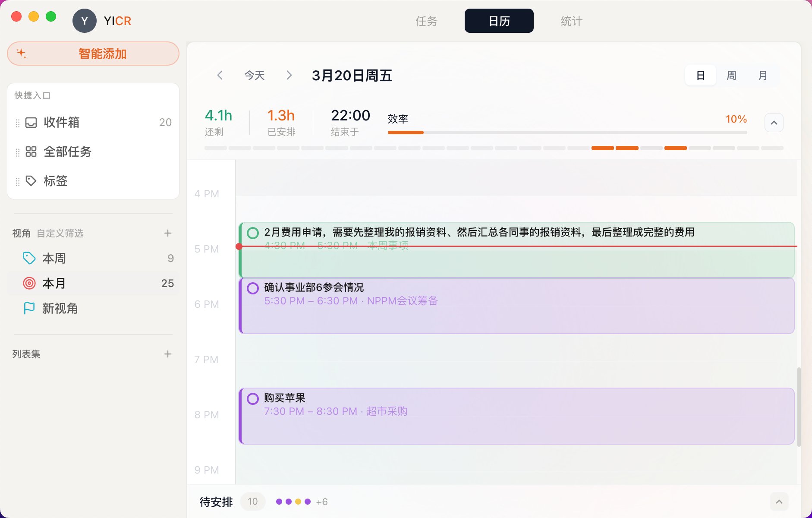Click the 今天 button
Screen dimensions: 812x518
point(255,75)
